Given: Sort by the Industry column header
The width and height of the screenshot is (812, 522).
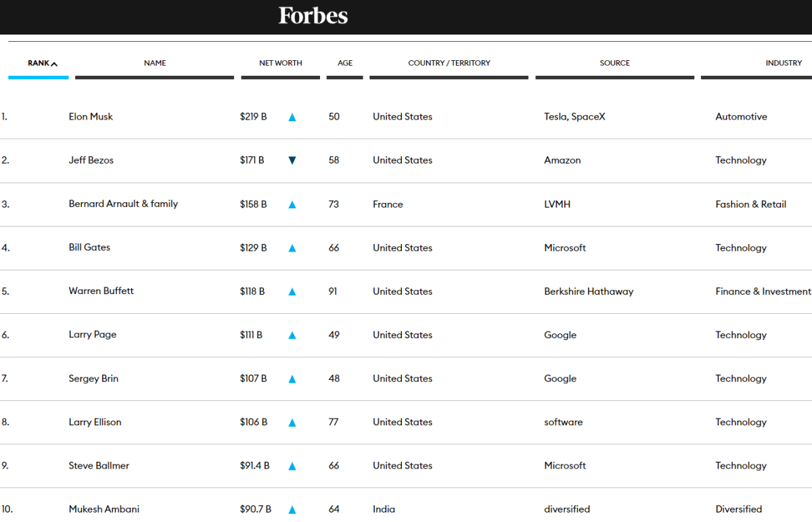Looking at the screenshot, I should point(784,63).
